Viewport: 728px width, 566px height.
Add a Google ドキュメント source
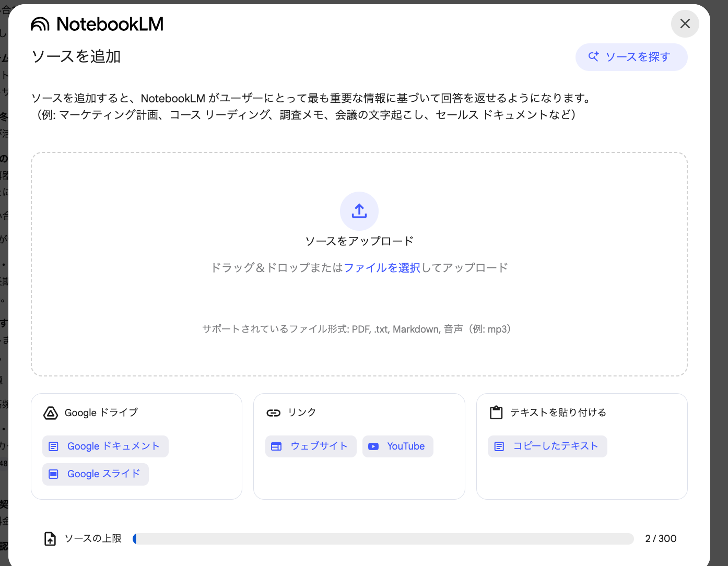(x=105, y=446)
